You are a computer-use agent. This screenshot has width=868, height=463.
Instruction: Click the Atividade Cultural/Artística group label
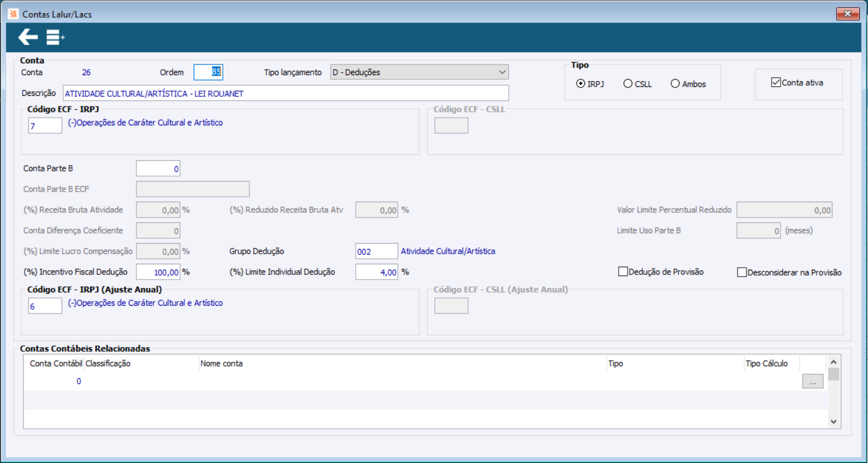tap(448, 251)
